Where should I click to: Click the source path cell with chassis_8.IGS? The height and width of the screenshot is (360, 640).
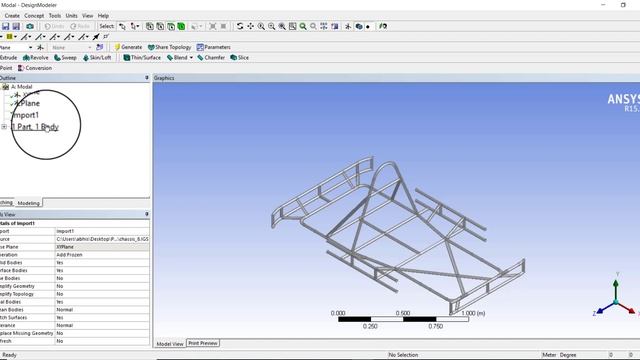pyautogui.click(x=102, y=239)
